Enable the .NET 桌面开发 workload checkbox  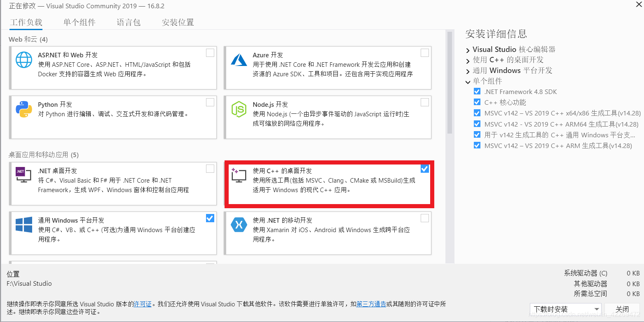[210, 168]
